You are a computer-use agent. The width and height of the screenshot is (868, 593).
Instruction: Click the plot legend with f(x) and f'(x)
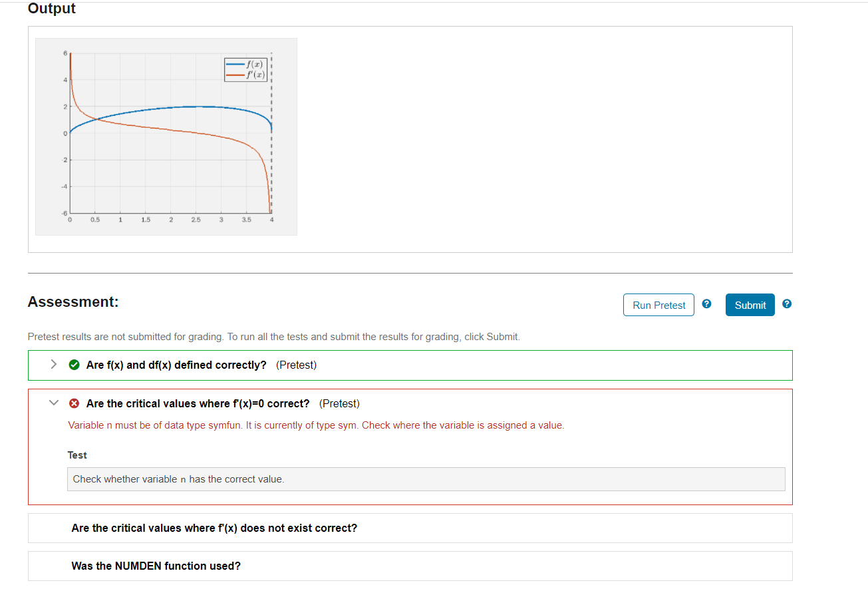click(246, 70)
